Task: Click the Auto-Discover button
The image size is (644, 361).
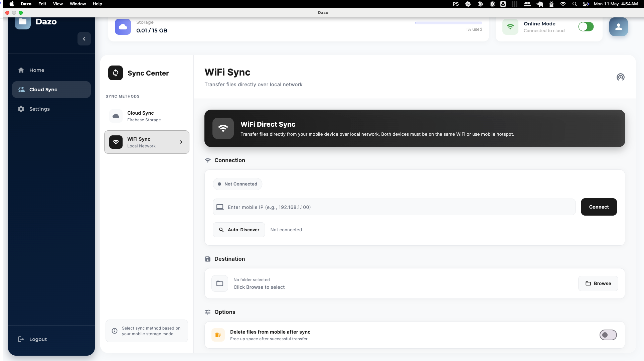Action: click(x=239, y=230)
